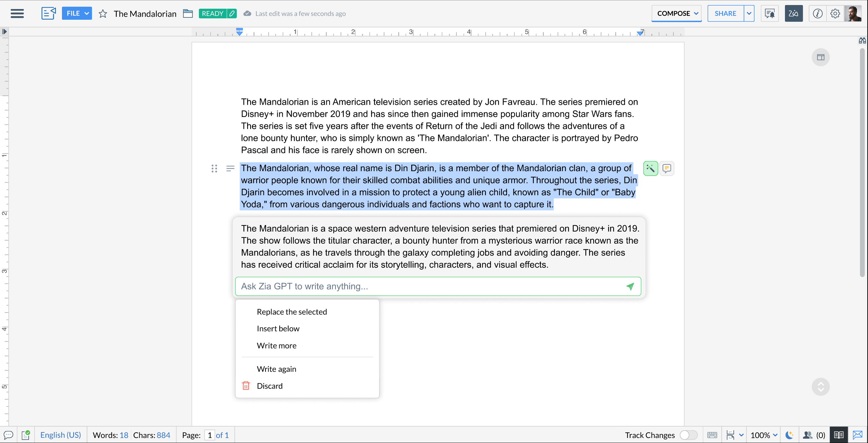Open the zoom 100% dropdown
Screen dimensions: 868x443
764,435
